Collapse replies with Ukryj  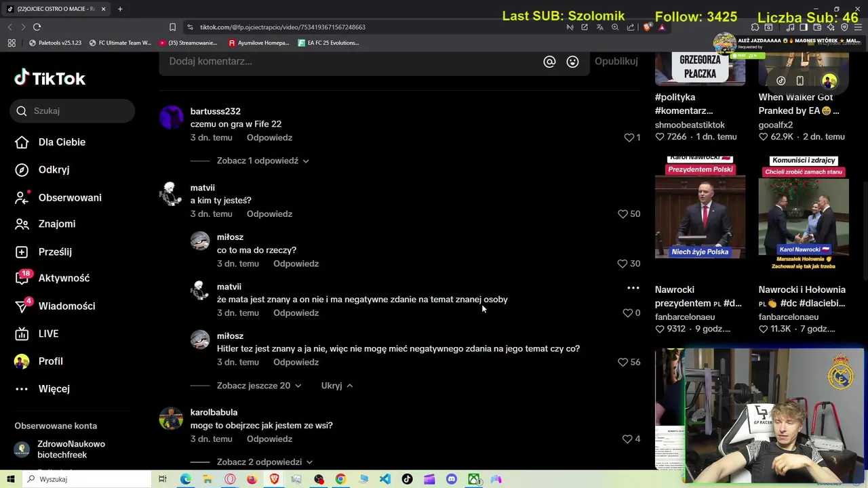point(336,386)
